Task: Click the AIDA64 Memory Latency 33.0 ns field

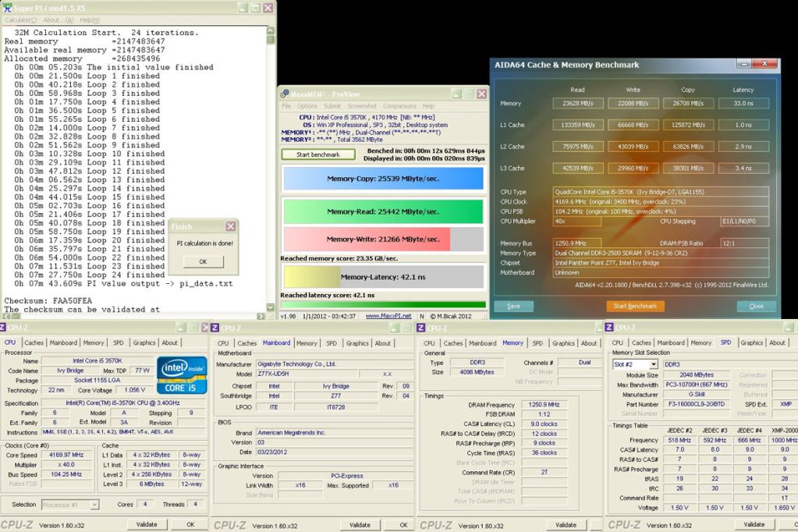Action: [743, 103]
